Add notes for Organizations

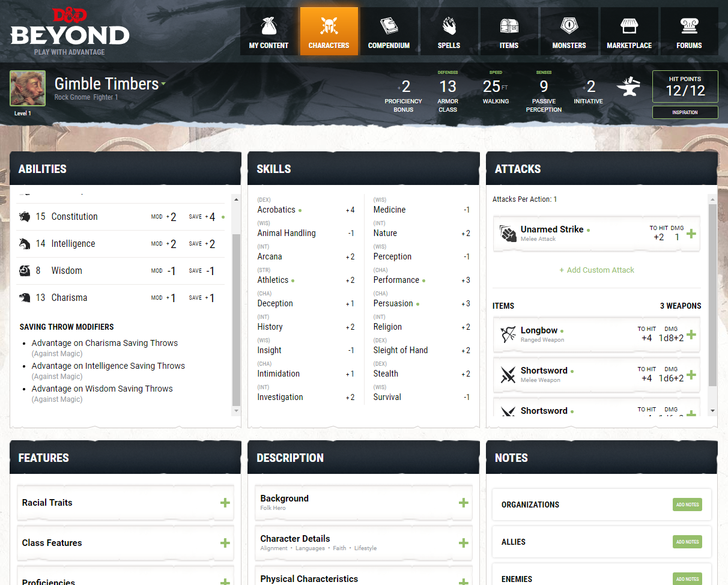point(687,505)
